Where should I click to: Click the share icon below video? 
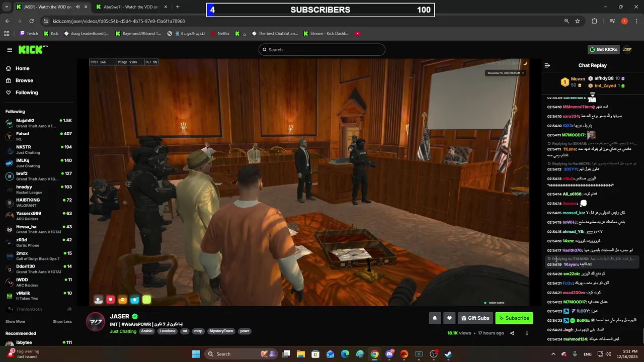pyautogui.click(x=512, y=333)
